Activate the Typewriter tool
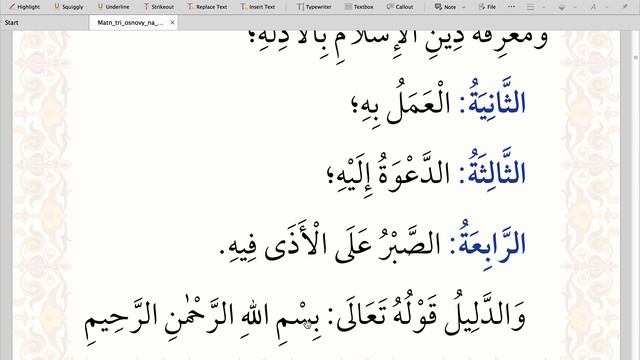This screenshot has height=360, width=640. [x=314, y=7]
